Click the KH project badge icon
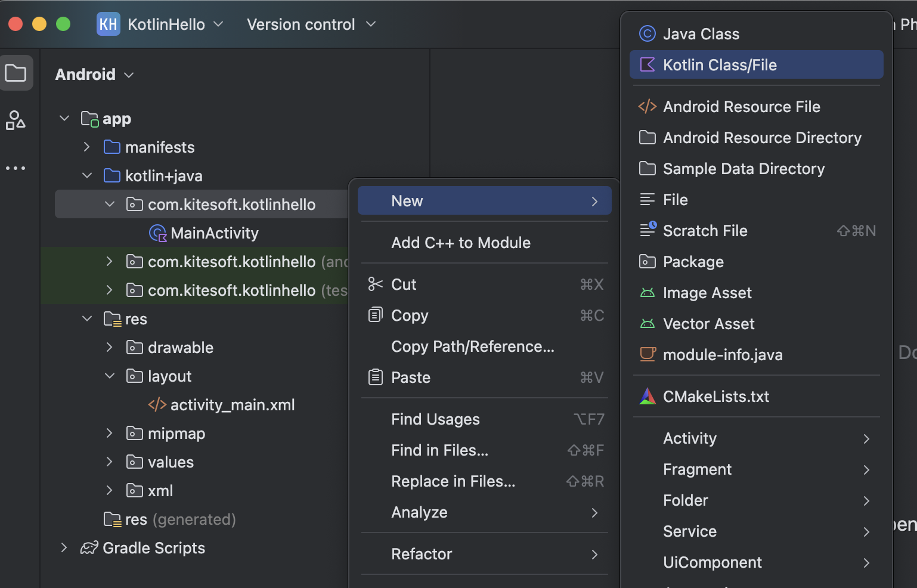 pyautogui.click(x=108, y=24)
